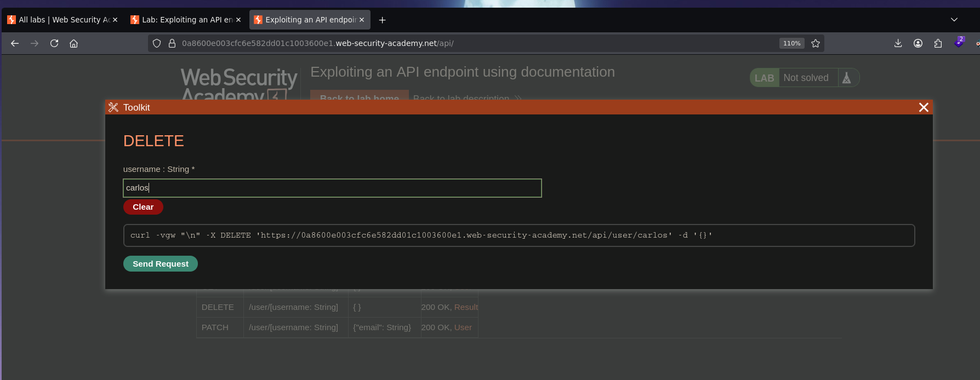
Task: Close the Lab: Exploiting an API tab
Action: (238, 20)
